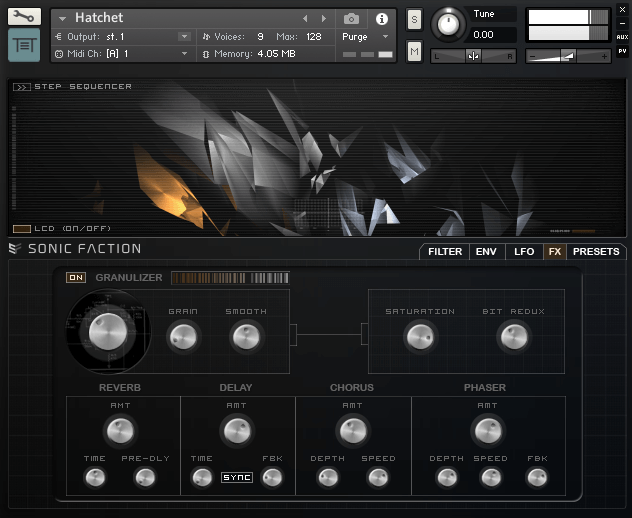Click the Delay FBK knob
Screen dimensions: 632x518
[272, 477]
